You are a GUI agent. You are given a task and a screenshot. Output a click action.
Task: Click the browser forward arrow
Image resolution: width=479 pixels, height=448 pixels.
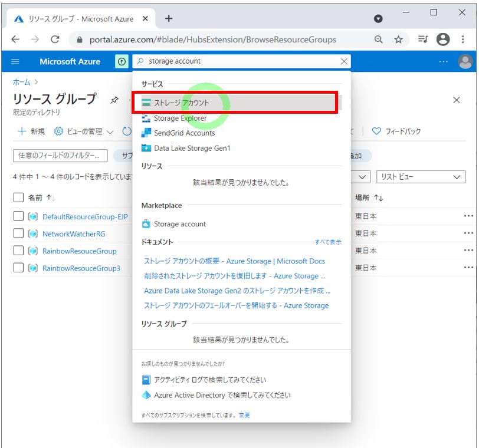pyautogui.click(x=35, y=39)
